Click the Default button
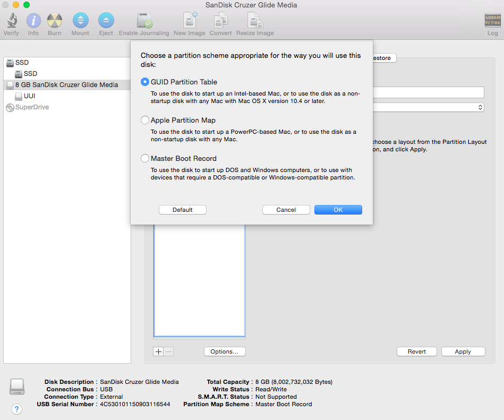 183,210
